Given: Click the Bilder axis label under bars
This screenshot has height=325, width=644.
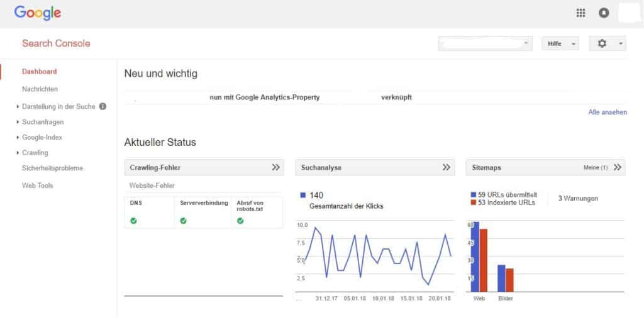Looking at the screenshot, I should 506,299.
